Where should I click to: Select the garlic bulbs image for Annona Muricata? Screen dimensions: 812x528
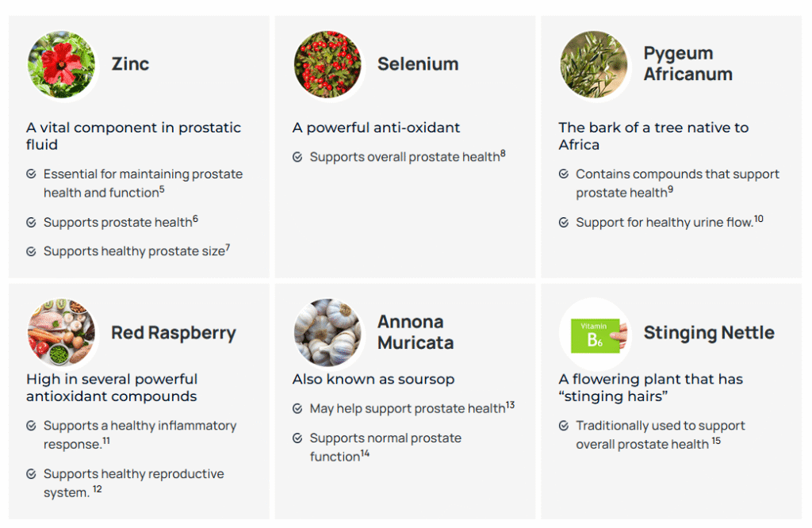327,332
